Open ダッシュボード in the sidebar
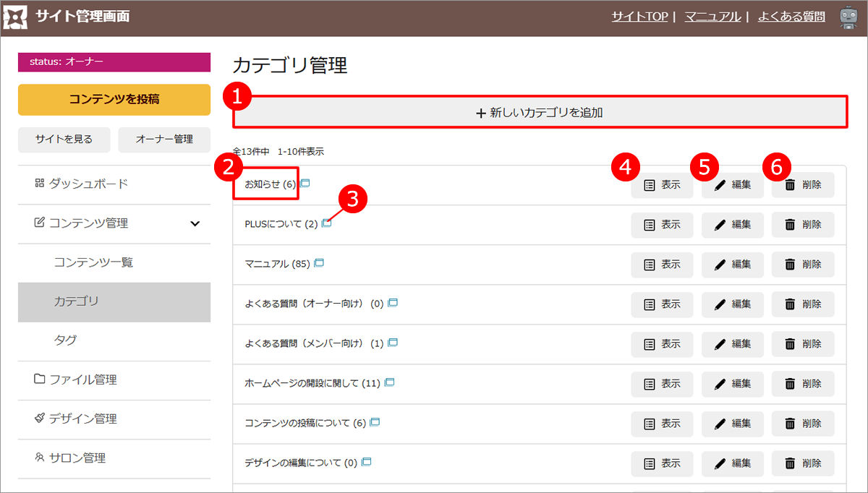Image resolution: width=868 pixels, height=493 pixels. [x=88, y=184]
